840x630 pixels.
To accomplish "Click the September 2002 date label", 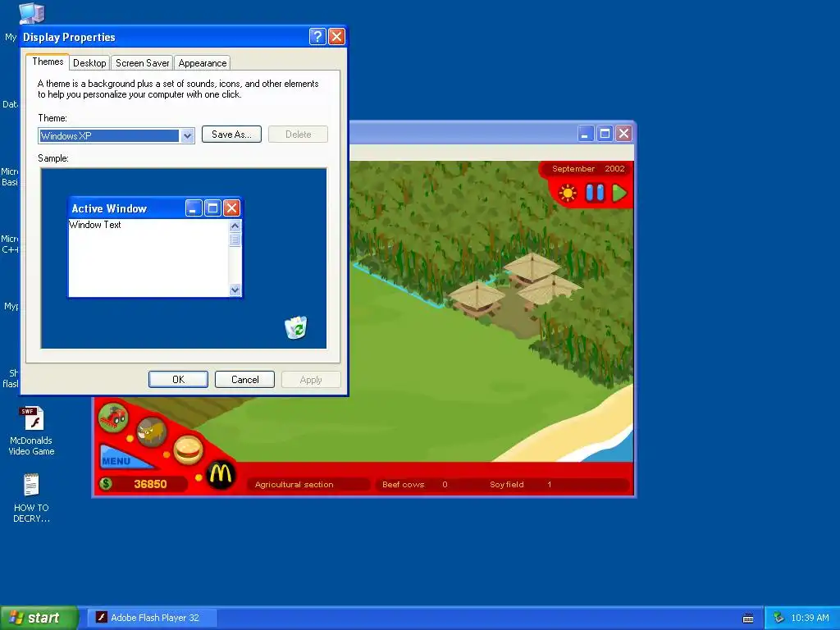I will pyautogui.click(x=588, y=169).
